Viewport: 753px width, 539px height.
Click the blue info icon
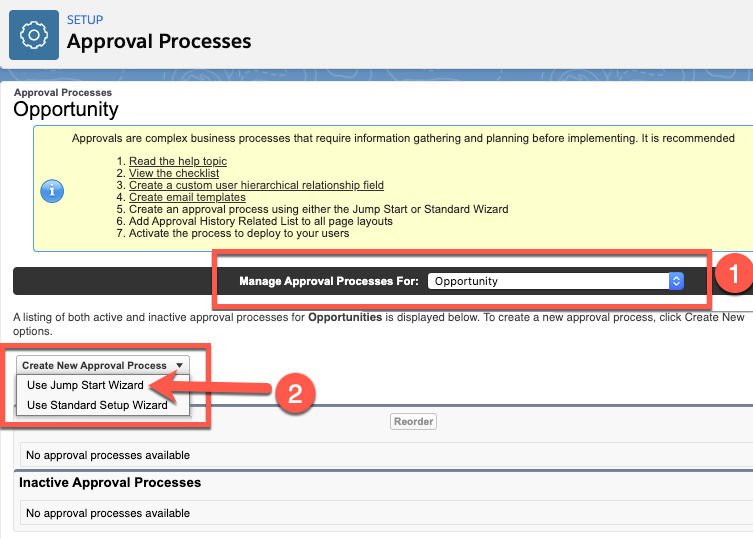click(x=52, y=191)
